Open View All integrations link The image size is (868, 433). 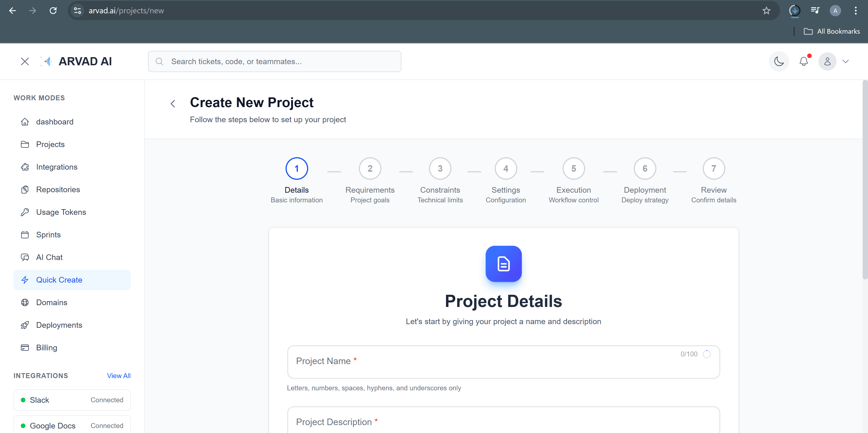tap(119, 375)
